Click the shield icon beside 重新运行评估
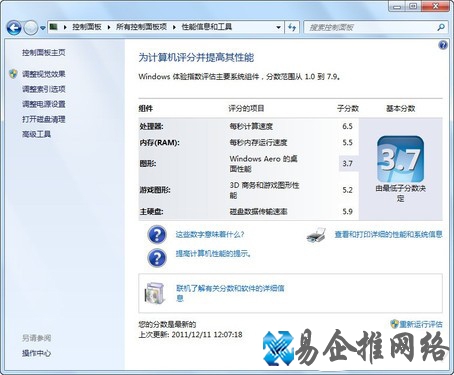 (x=394, y=324)
